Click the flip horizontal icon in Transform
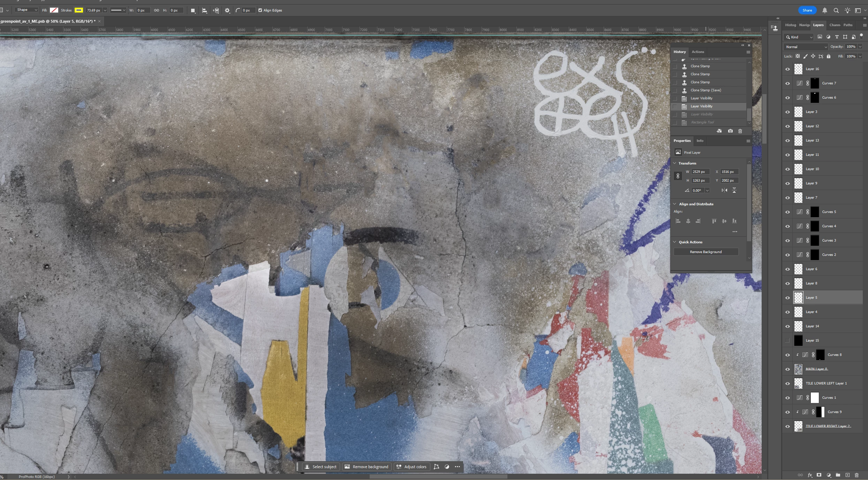 pos(724,190)
